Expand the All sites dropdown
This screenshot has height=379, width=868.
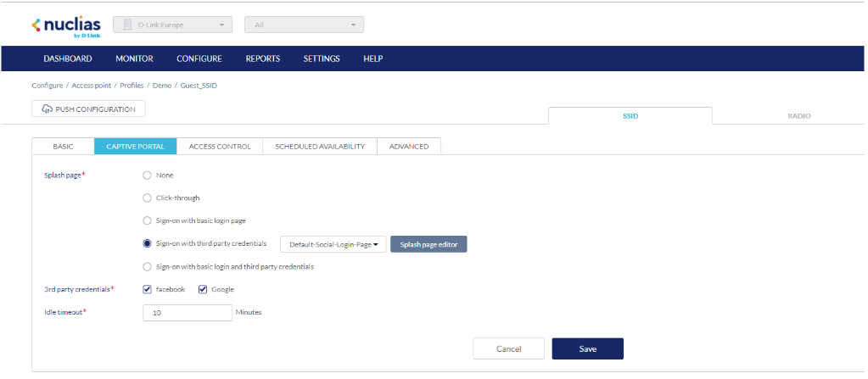pyautogui.click(x=304, y=25)
